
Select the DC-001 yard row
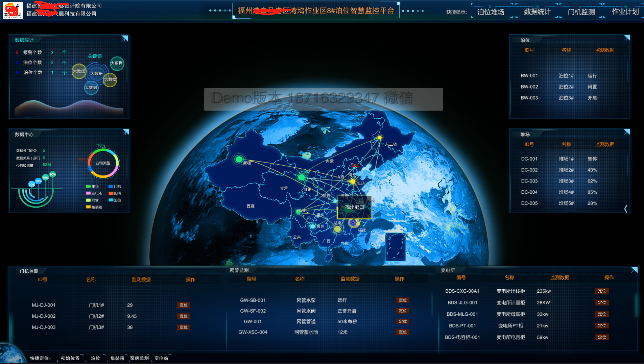pyautogui.click(x=570, y=159)
